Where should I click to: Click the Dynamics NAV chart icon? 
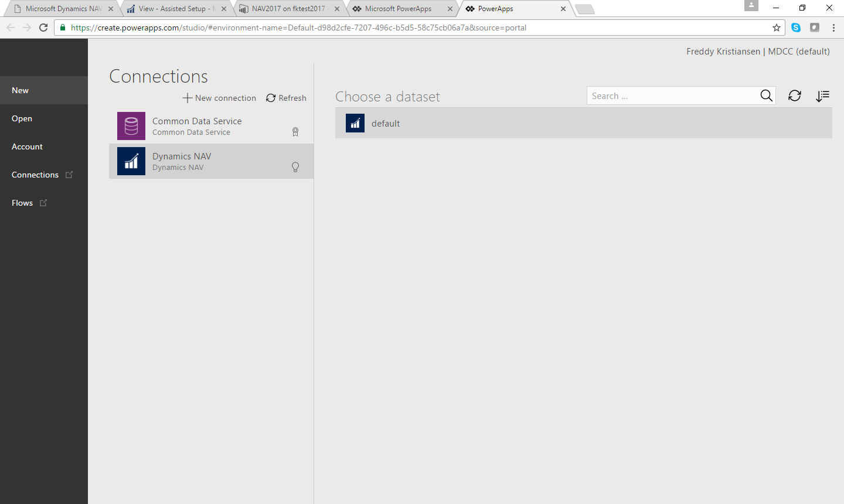pyautogui.click(x=131, y=161)
